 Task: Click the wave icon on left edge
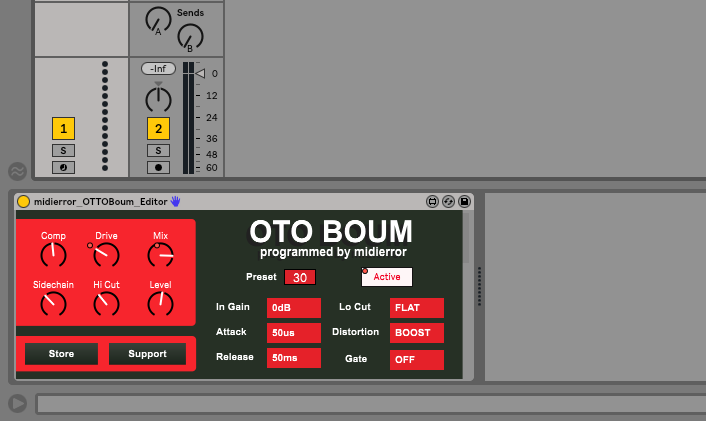click(x=17, y=171)
